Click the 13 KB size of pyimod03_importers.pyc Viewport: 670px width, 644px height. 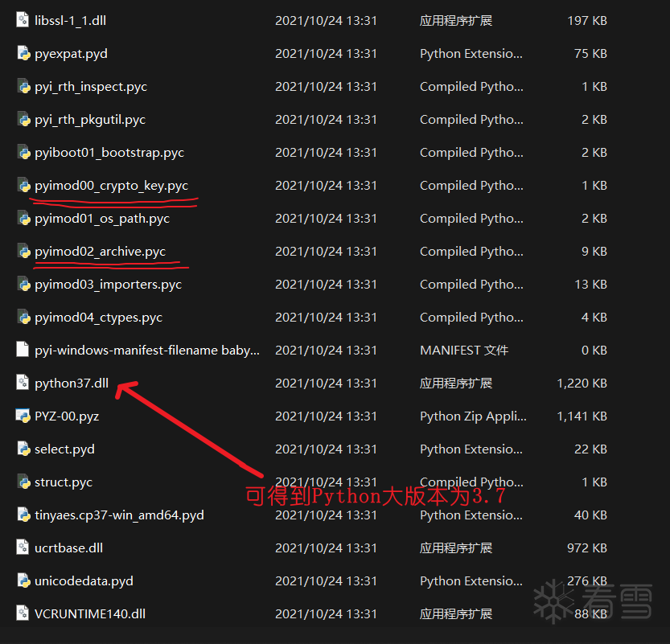click(590, 284)
